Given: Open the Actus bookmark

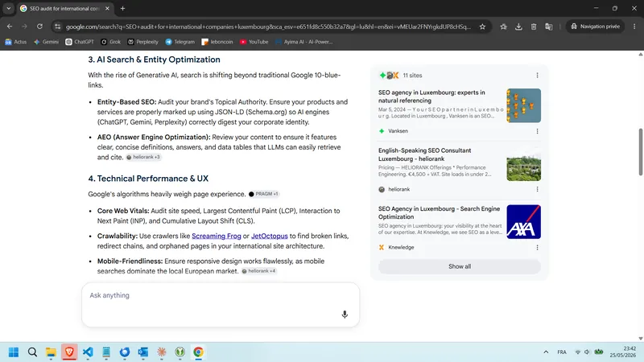Looking at the screenshot, I should click(x=15, y=42).
